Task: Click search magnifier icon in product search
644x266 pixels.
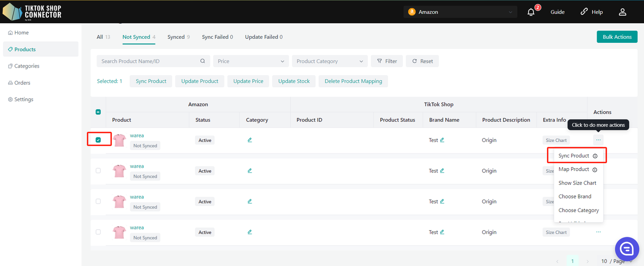Action: [x=203, y=61]
